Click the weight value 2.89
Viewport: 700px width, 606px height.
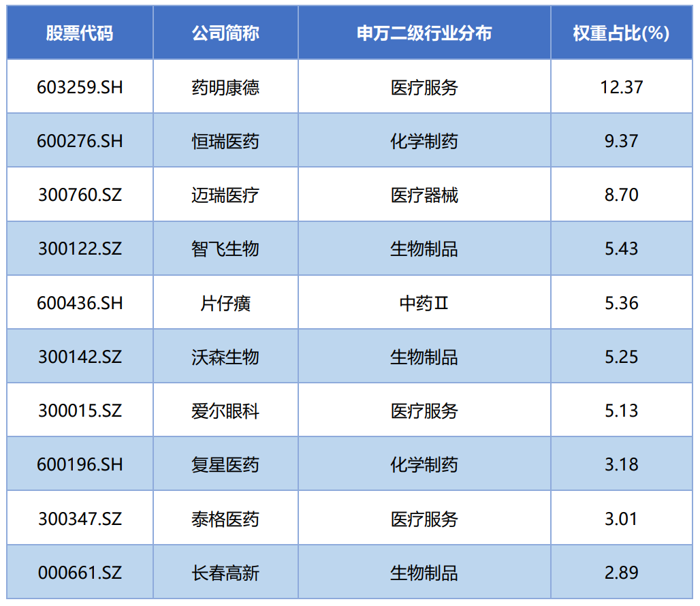coord(622,573)
